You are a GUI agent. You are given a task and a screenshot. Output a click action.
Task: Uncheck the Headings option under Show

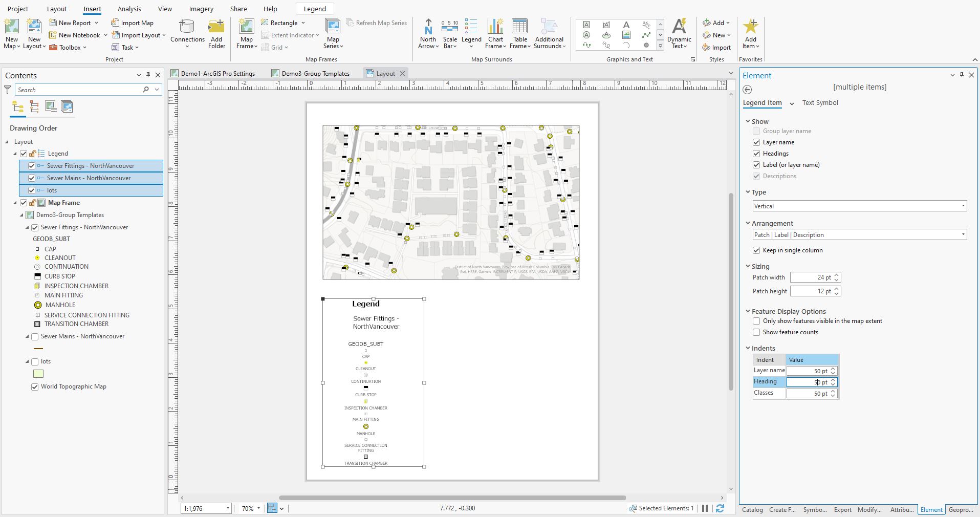click(756, 153)
